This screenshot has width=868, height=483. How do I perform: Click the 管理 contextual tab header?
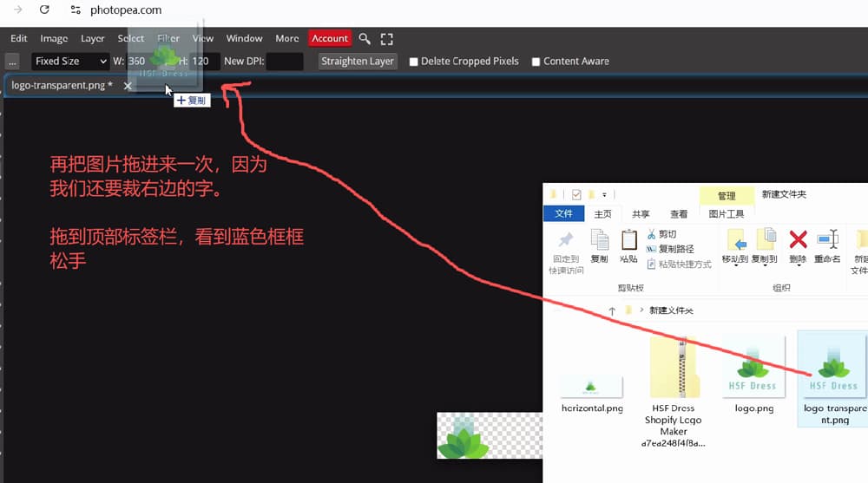(727, 195)
